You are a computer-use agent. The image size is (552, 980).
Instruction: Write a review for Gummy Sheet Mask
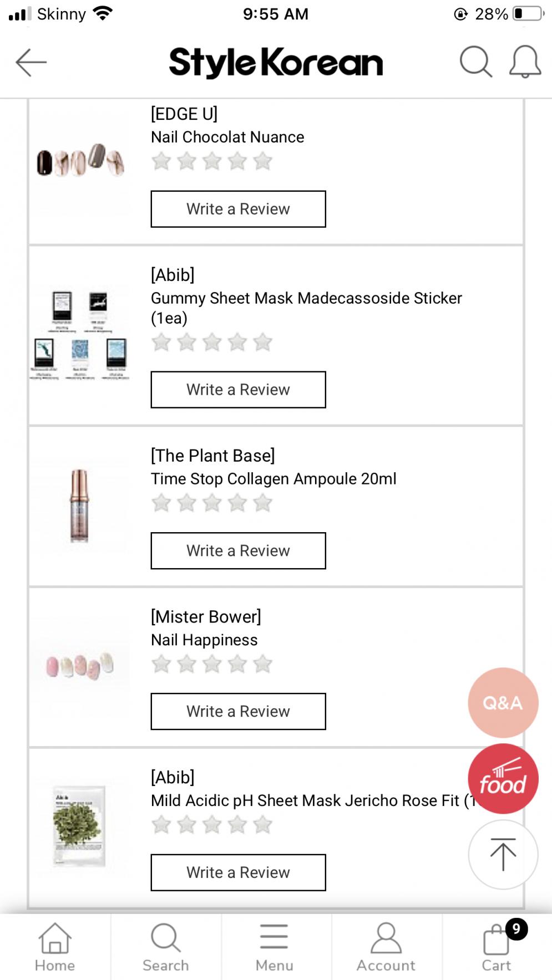click(238, 390)
